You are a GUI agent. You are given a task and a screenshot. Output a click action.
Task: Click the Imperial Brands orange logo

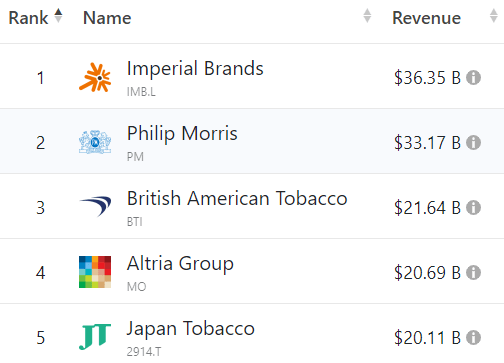tap(95, 77)
